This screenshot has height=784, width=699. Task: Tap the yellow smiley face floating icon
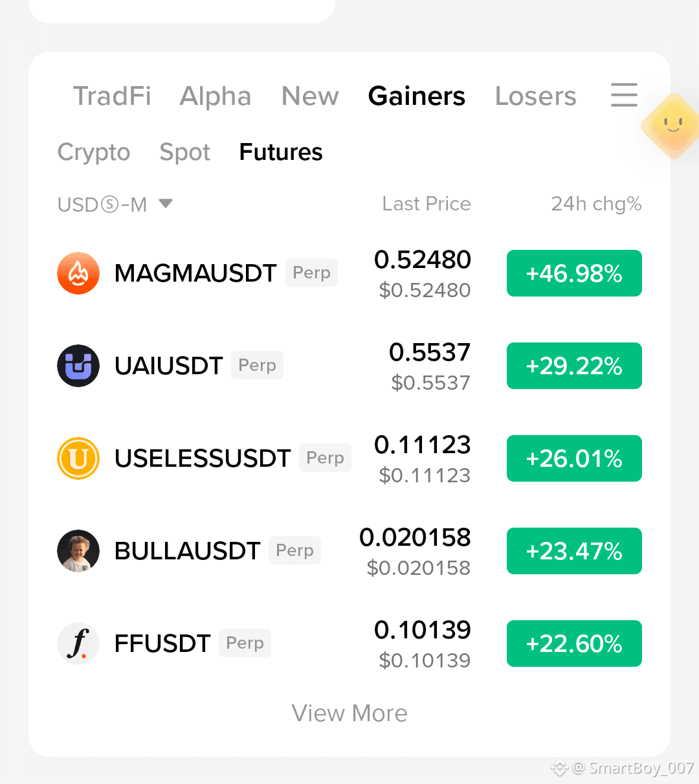pos(672,126)
